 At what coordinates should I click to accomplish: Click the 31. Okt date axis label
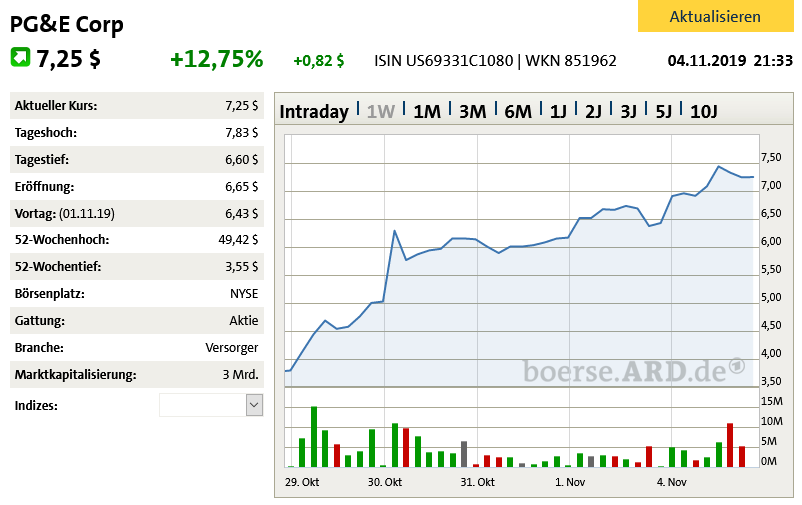pos(477,482)
